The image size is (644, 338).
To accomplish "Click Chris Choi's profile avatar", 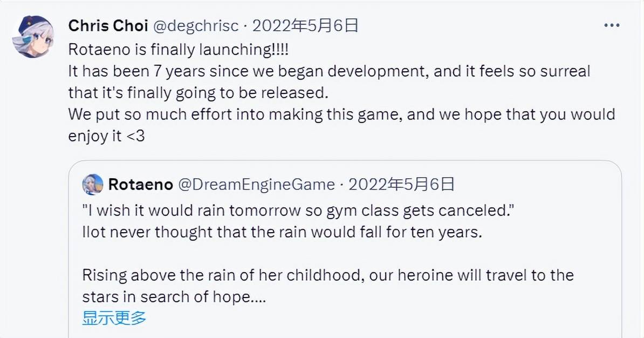I will (x=33, y=37).
